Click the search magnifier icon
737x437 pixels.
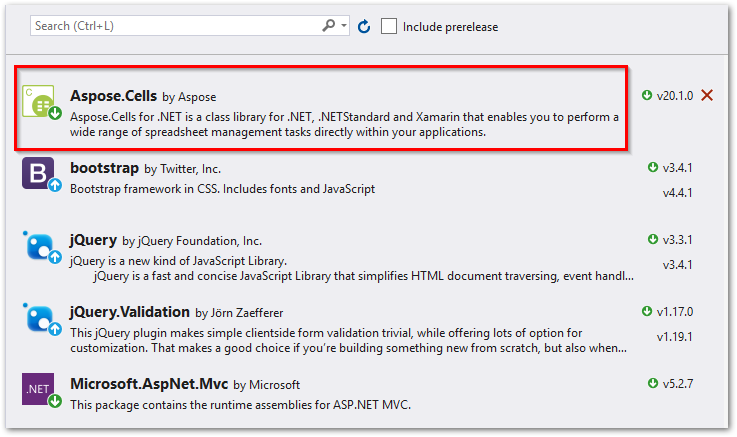point(329,26)
